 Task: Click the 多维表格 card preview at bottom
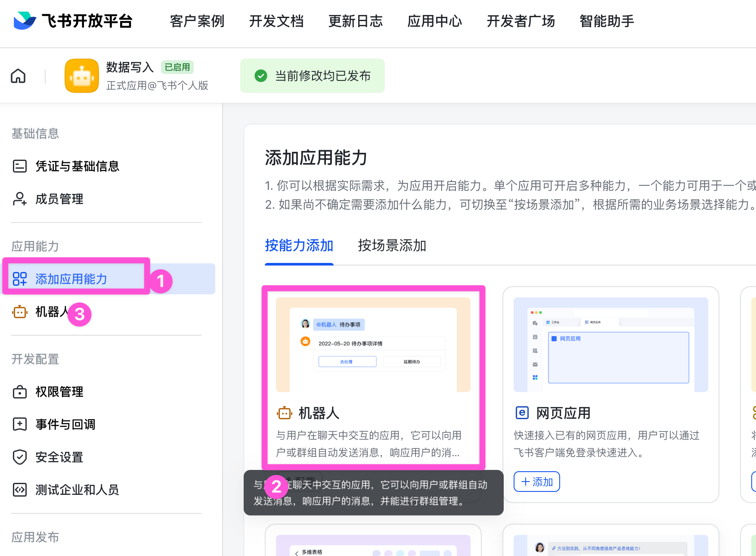click(373, 546)
